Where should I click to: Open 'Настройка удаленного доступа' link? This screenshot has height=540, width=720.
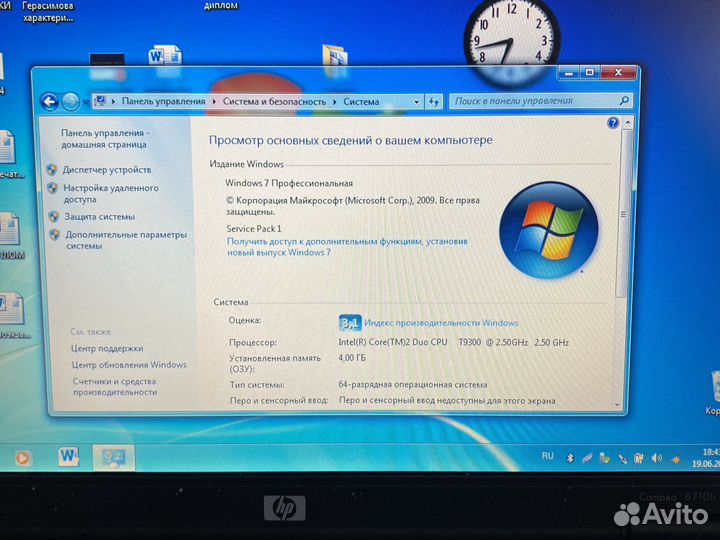pyautogui.click(x=111, y=193)
